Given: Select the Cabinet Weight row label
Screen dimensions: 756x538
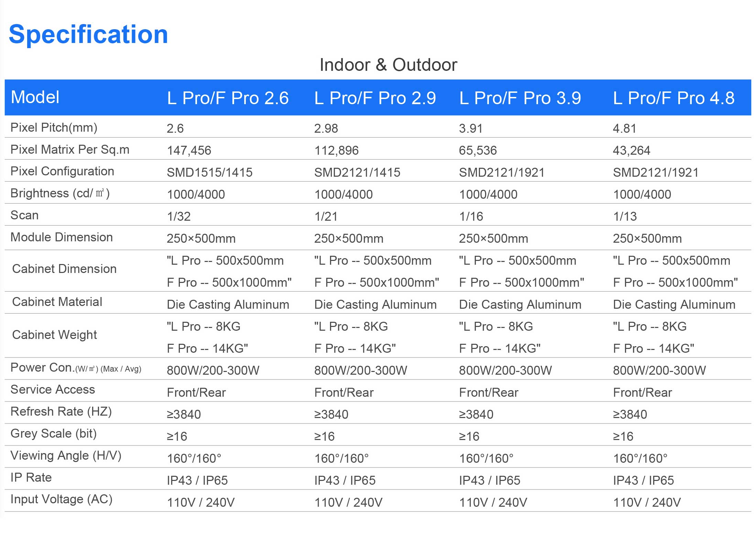Looking at the screenshot, I should coord(54,335).
